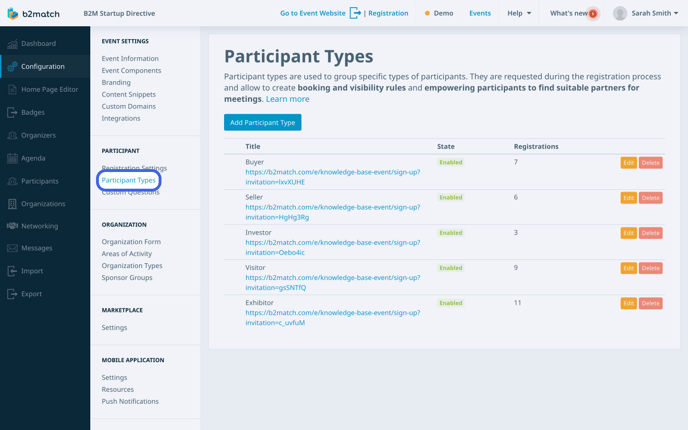The height and width of the screenshot is (430, 688).
Task: Open Home Page Editor from sidebar
Action: click(x=12, y=90)
